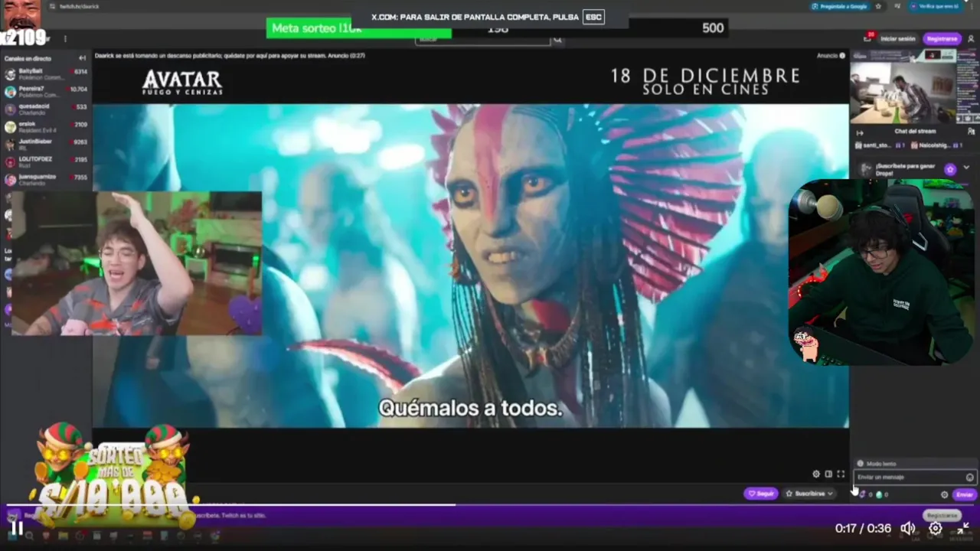Mute the video using the speaker icon

908,528
